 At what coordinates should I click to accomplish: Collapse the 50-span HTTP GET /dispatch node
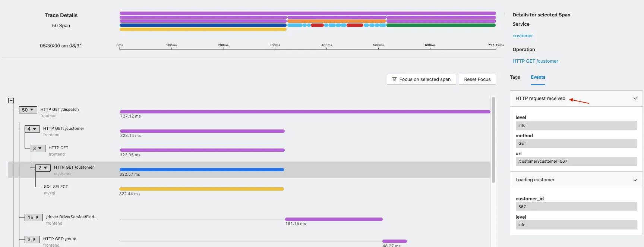(28, 110)
